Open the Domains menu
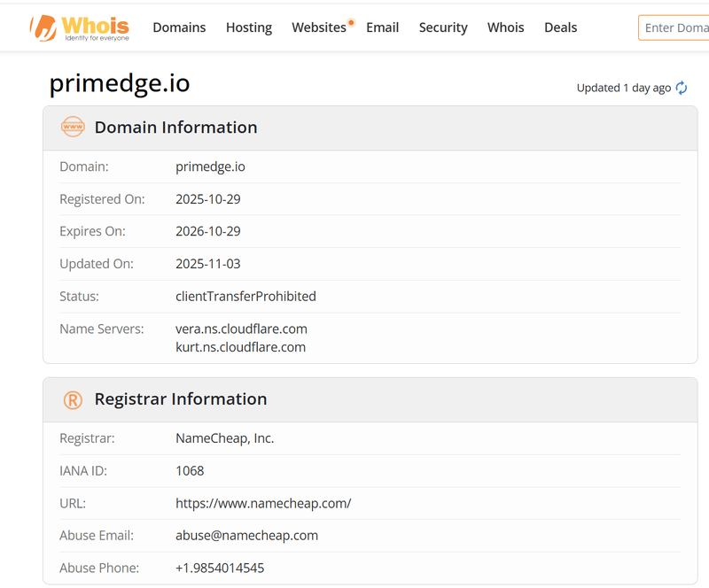 coord(179,27)
